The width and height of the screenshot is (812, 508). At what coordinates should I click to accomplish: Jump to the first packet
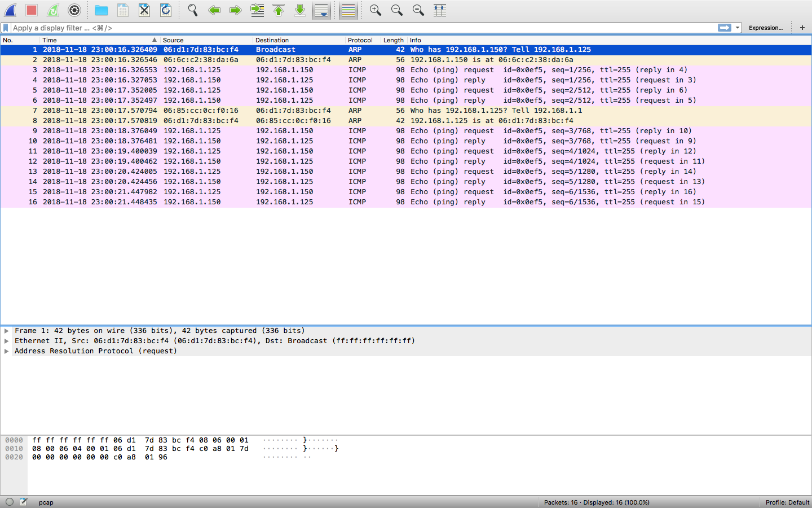coord(279,10)
